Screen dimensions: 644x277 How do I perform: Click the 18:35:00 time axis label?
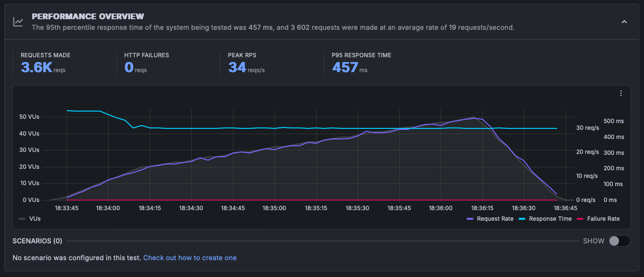(274, 208)
